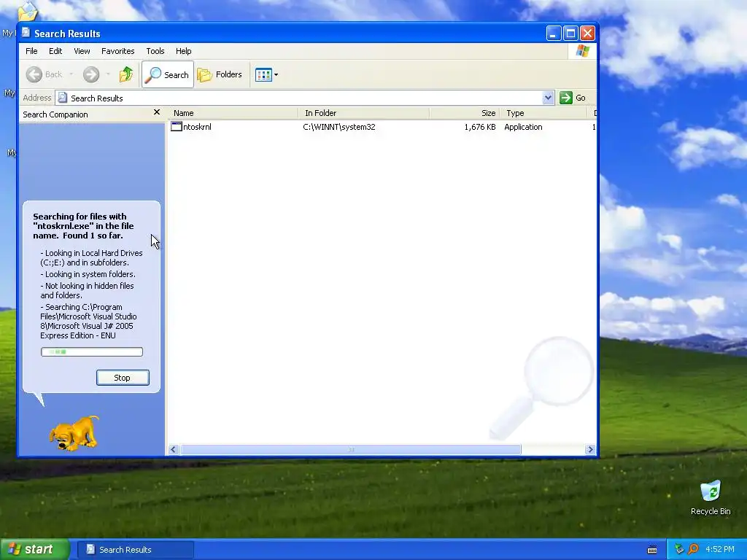Viewport: 747px width, 560px height.
Task: Stop the current search
Action: click(123, 378)
